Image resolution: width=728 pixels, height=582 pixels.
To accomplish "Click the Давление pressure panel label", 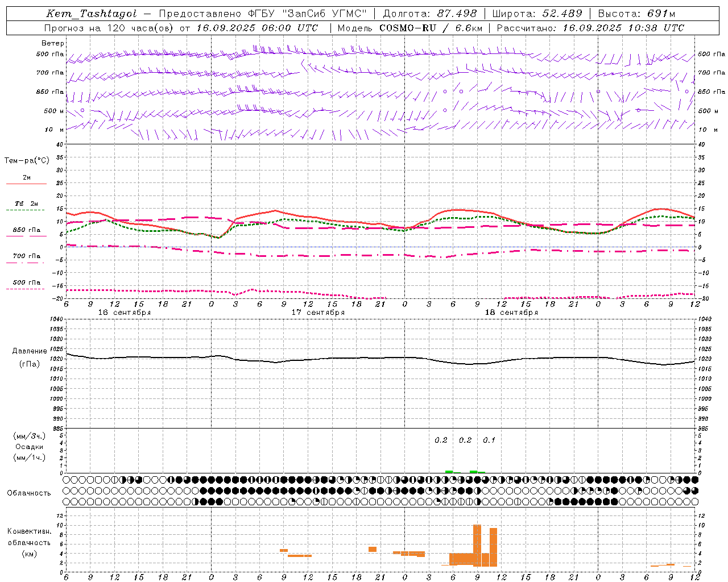I will (x=30, y=351).
